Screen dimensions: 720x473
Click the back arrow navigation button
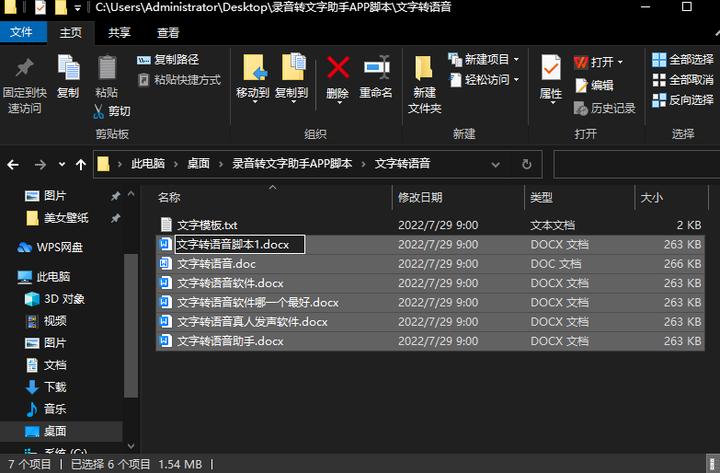(13, 164)
